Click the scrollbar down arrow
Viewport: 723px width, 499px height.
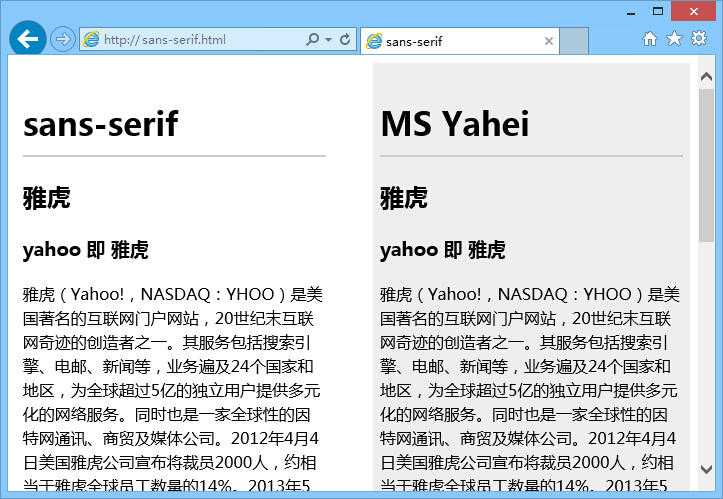(706, 469)
